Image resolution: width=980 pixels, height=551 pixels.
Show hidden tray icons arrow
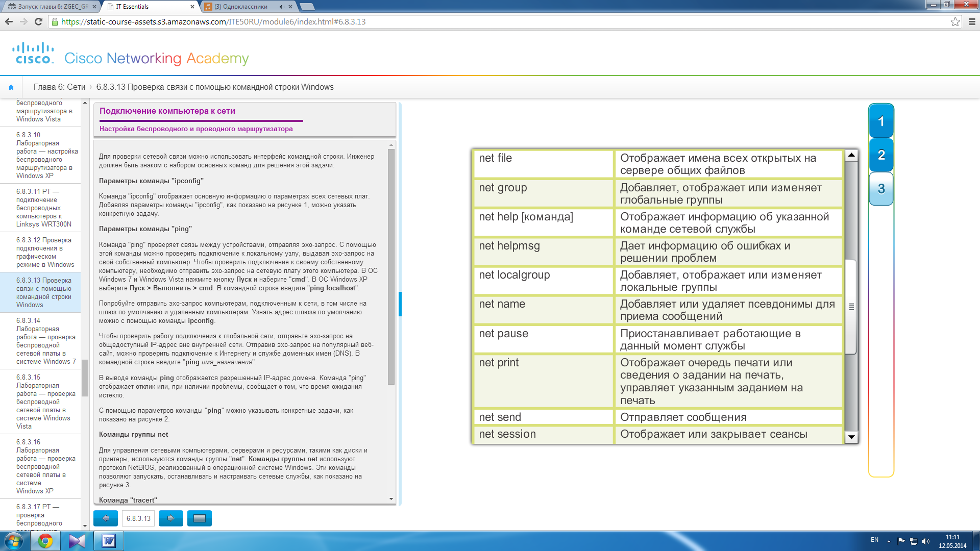coord(889,541)
